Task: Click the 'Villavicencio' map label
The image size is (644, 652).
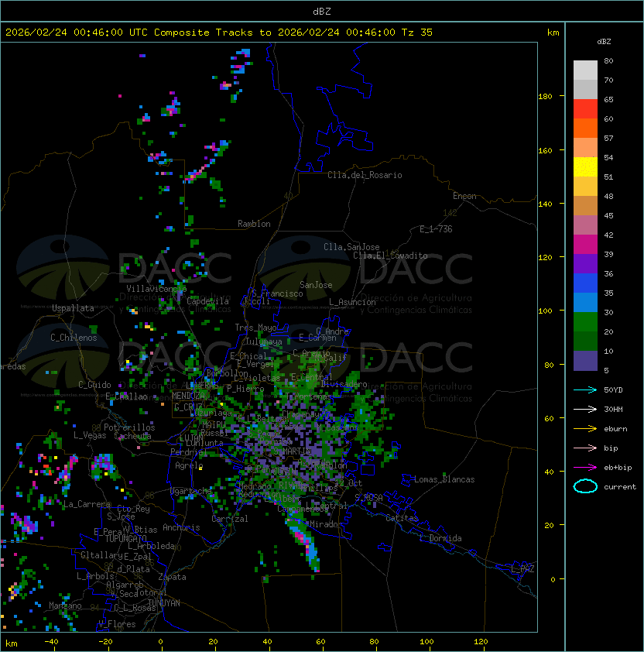Action: coord(156,289)
